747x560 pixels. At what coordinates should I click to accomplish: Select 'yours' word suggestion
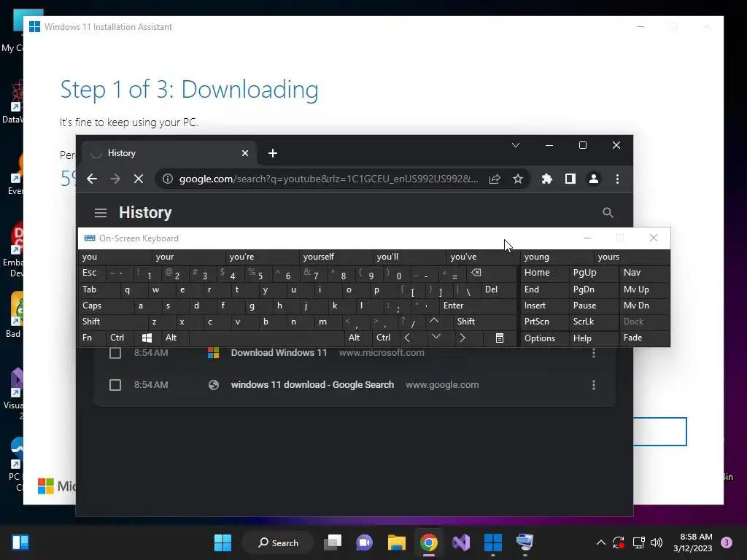(x=632, y=257)
